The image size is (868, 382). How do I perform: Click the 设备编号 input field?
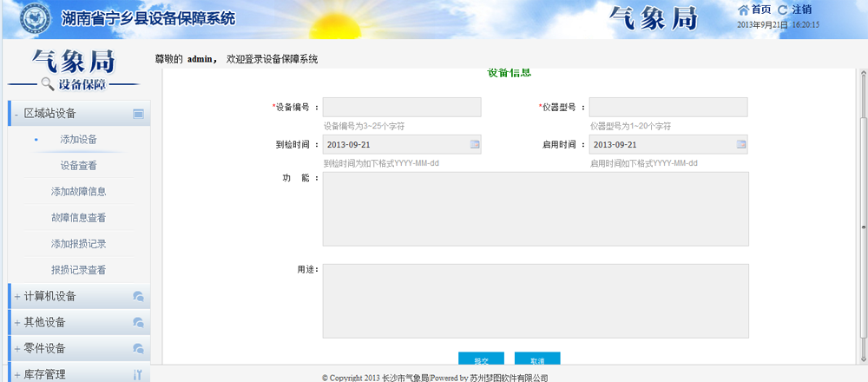402,107
